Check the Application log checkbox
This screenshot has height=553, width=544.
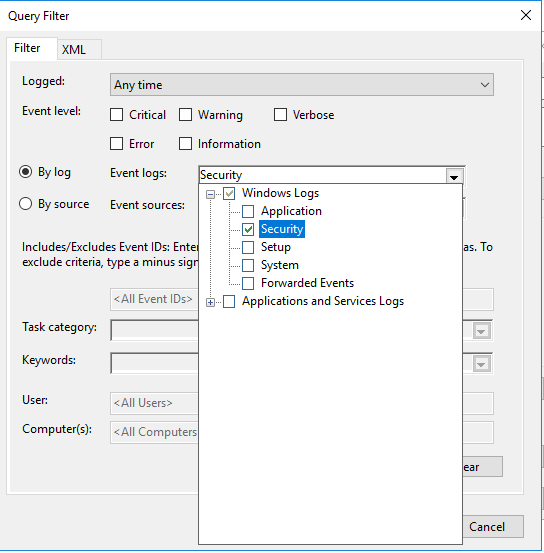tap(248, 212)
